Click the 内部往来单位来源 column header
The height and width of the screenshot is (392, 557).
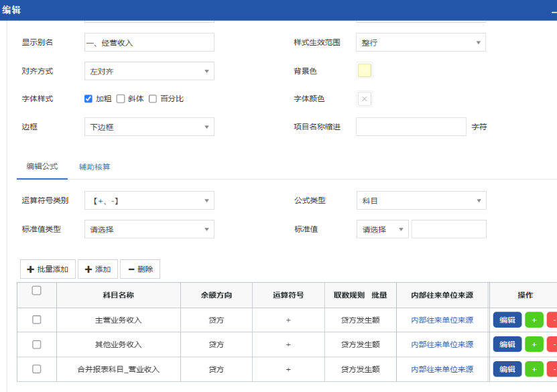(442, 295)
